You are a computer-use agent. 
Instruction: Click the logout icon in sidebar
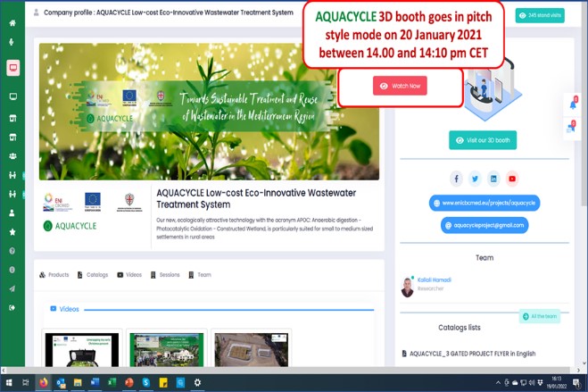point(12,308)
